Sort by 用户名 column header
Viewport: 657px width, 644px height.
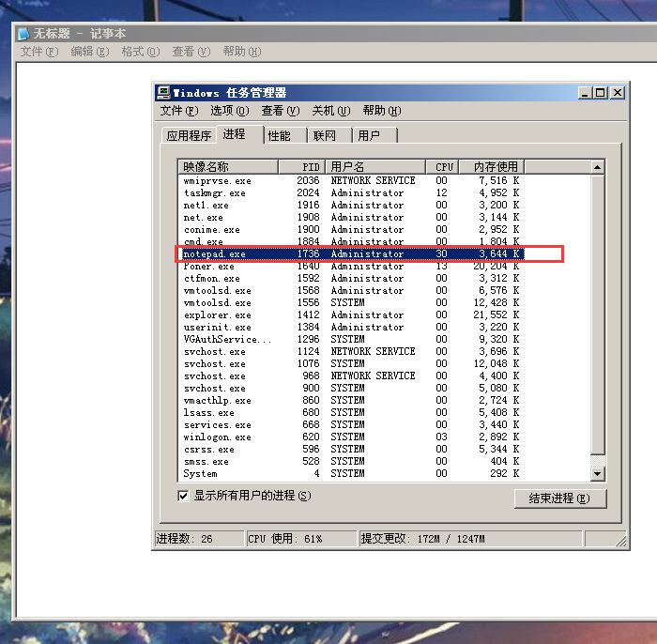pos(375,167)
